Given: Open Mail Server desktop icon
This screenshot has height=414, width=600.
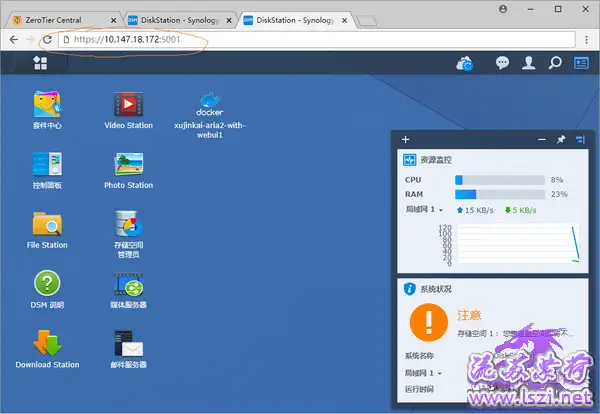Looking at the screenshot, I should click(x=129, y=349).
